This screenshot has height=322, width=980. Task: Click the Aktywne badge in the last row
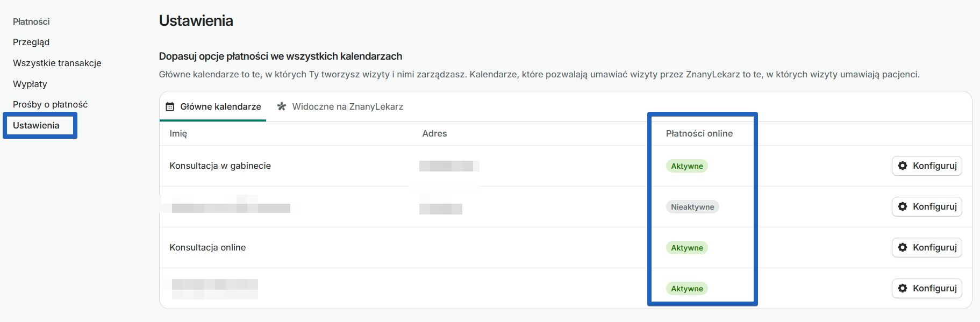(x=686, y=289)
